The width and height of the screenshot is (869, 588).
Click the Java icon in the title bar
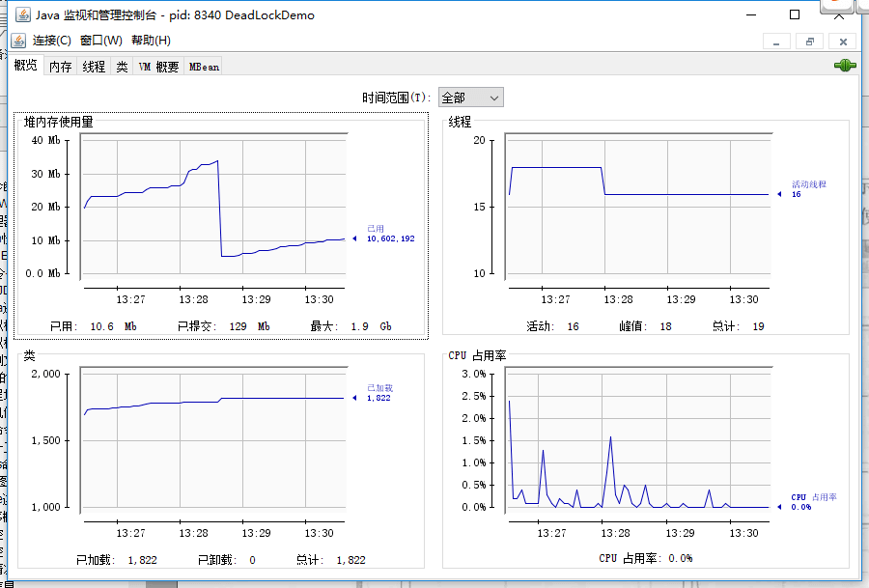coord(21,14)
